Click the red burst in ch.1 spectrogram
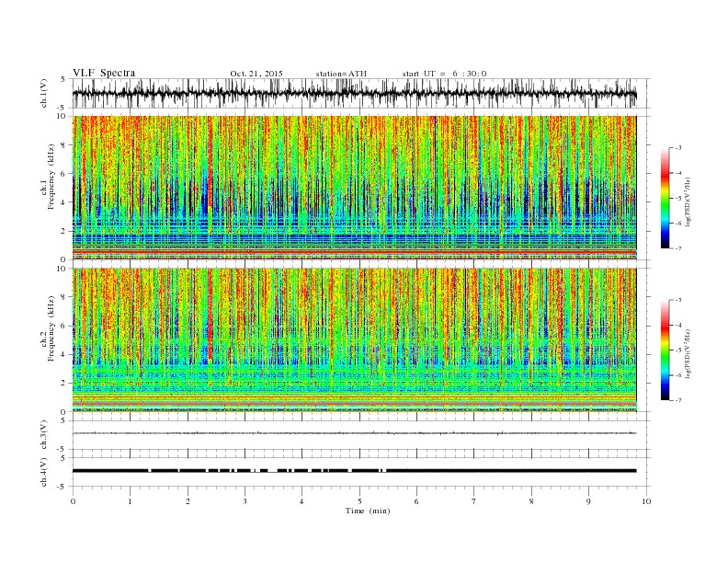This screenshot has width=728, height=563. 210,163
